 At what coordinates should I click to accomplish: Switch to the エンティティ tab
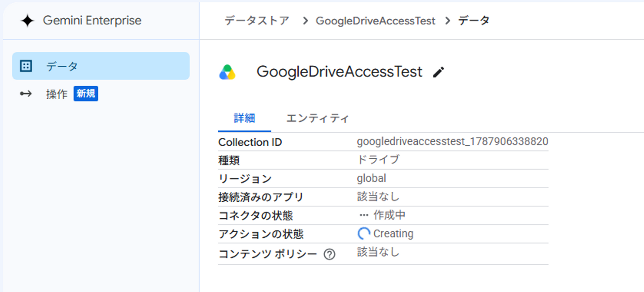click(317, 118)
